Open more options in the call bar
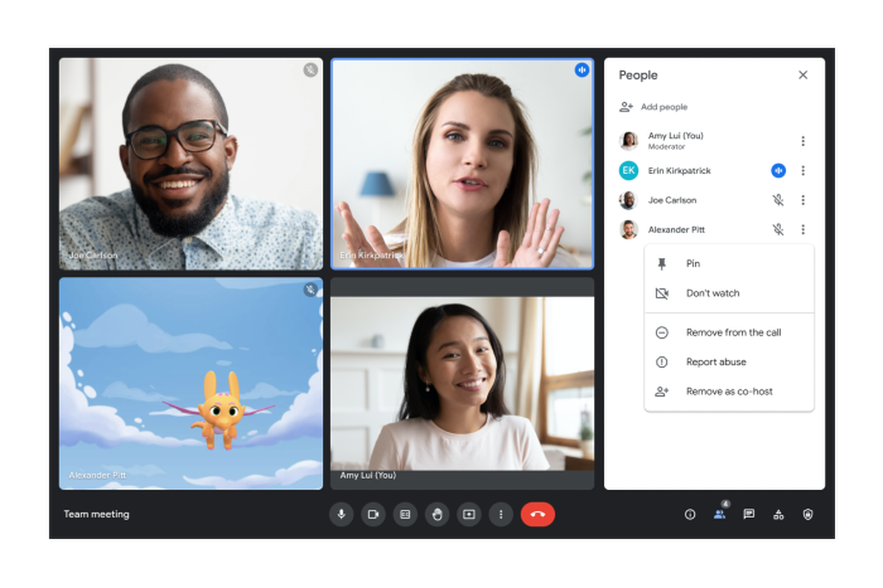Screen dimensions: 883x588 tap(501, 515)
